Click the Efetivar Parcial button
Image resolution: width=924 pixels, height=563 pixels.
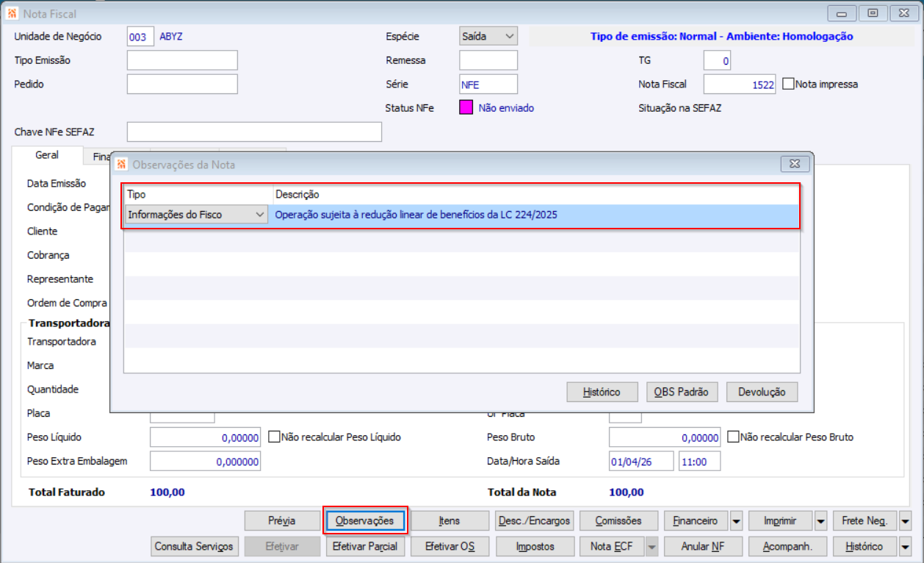tap(365, 546)
